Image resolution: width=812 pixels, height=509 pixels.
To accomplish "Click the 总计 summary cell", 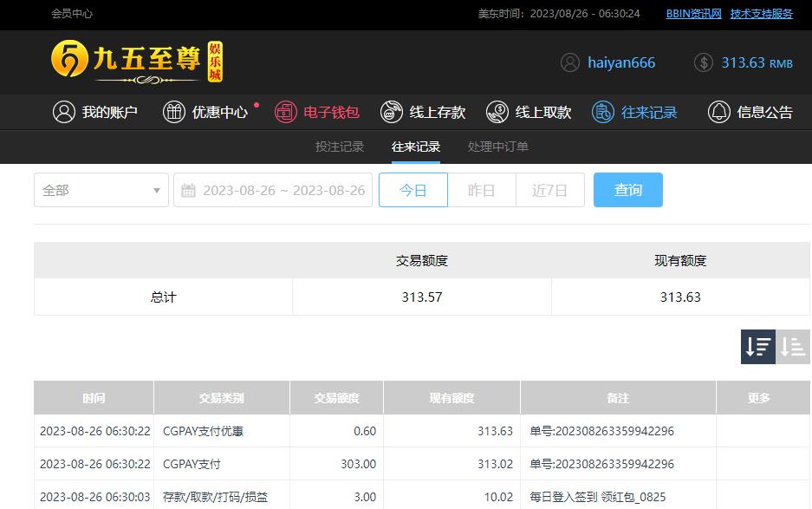I will coord(164,297).
